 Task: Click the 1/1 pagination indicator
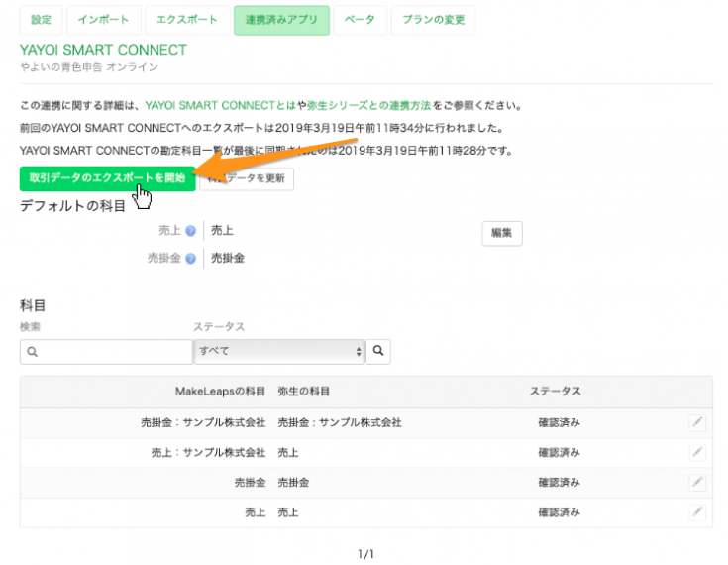click(x=365, y=554)
